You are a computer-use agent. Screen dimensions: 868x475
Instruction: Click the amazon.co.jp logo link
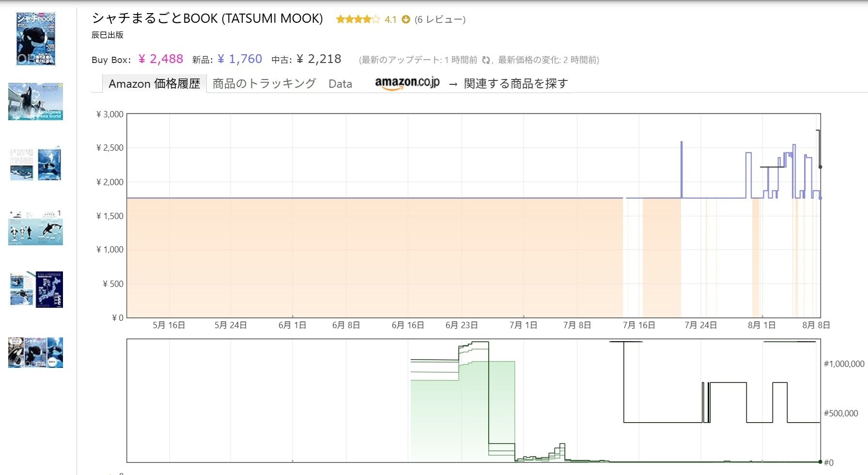click(x=407, y=83)
